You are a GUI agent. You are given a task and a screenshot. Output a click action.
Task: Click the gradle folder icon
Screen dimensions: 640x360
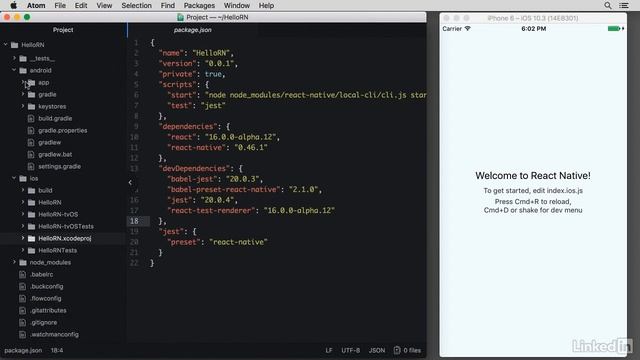click(x=31, y=94)
